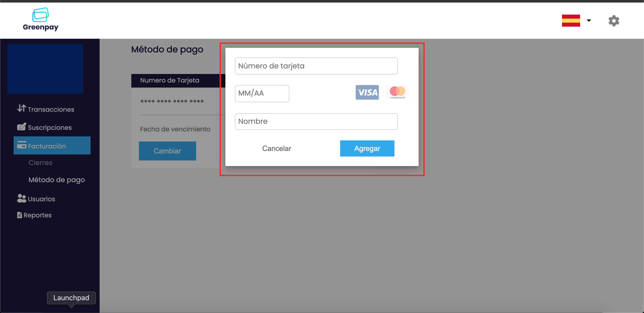Click the Reportes document icon
Screen dimensions: 644x313
click(19, 215)
